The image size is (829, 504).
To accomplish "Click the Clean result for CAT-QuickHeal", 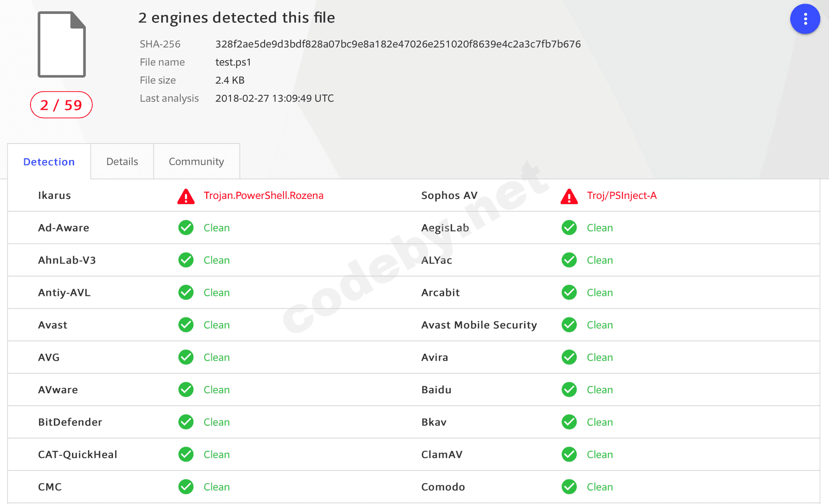I will tap(217, 454).
